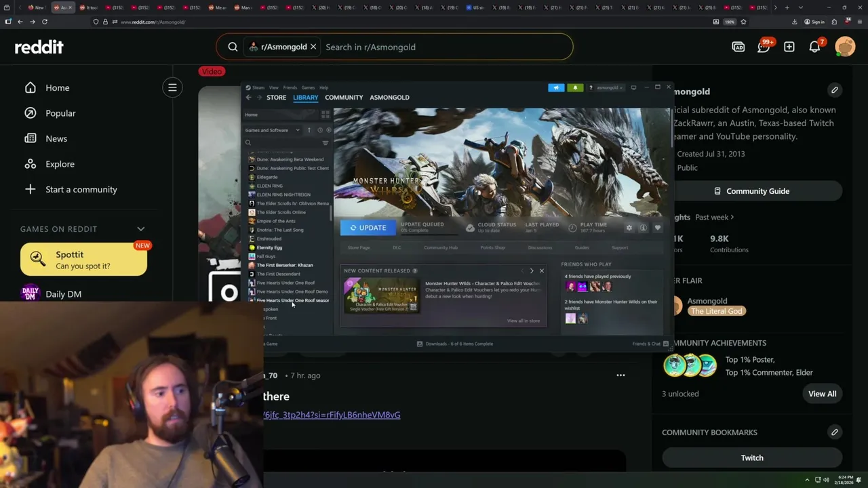
Task: Click the Steam collections grid icon
Action: pyautogui.click(x=325, y=115)
